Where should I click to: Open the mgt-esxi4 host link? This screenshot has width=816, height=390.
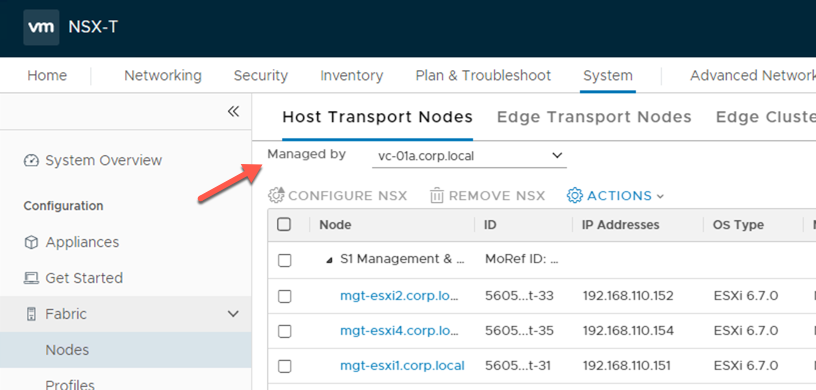coord(399,331)
